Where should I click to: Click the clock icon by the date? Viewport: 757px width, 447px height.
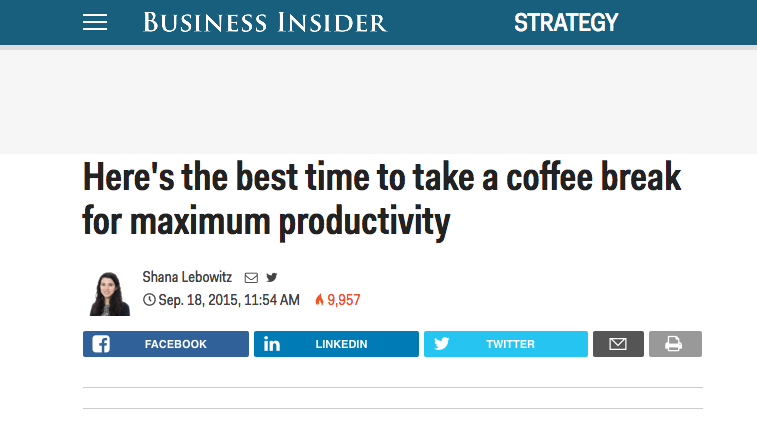(149, 300)
